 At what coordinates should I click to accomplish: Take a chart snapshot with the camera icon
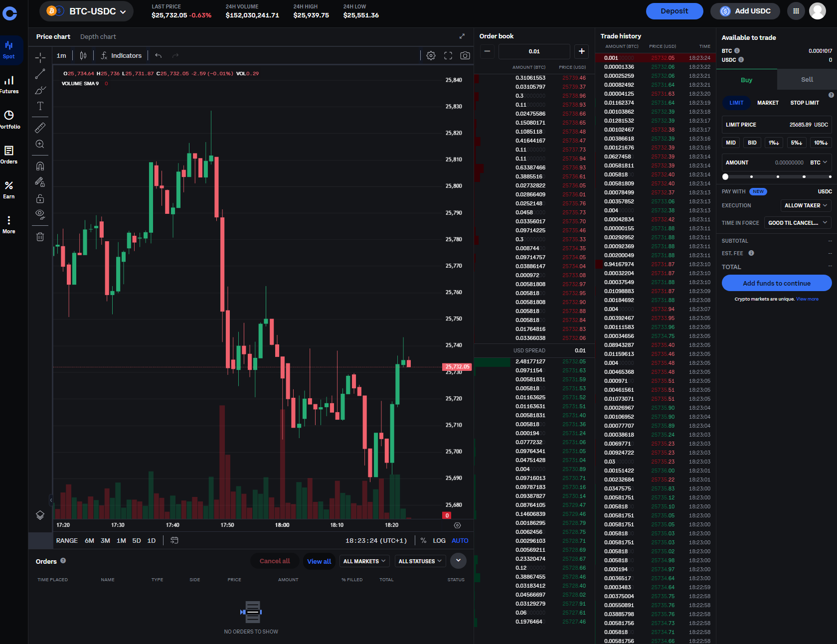click(465, 55)
